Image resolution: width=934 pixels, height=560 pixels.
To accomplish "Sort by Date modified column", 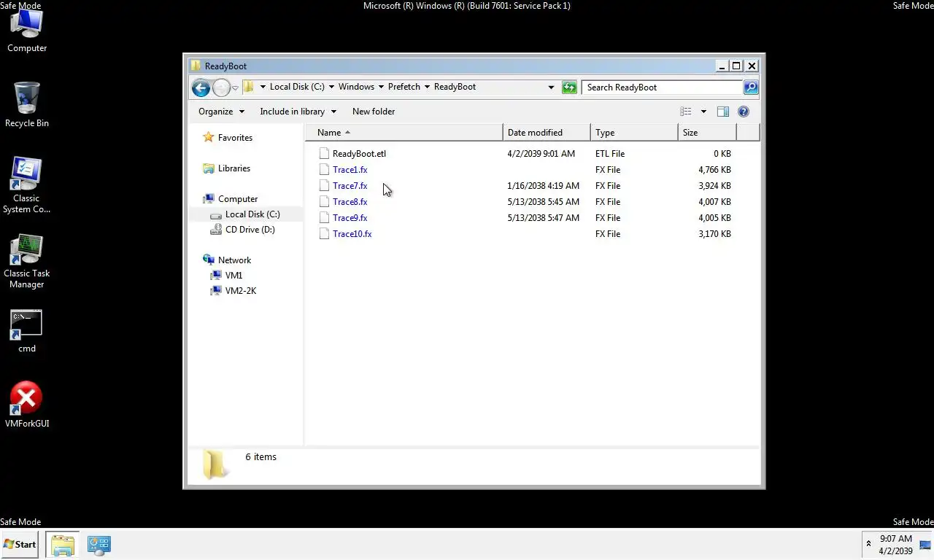I will click(547, 133).
